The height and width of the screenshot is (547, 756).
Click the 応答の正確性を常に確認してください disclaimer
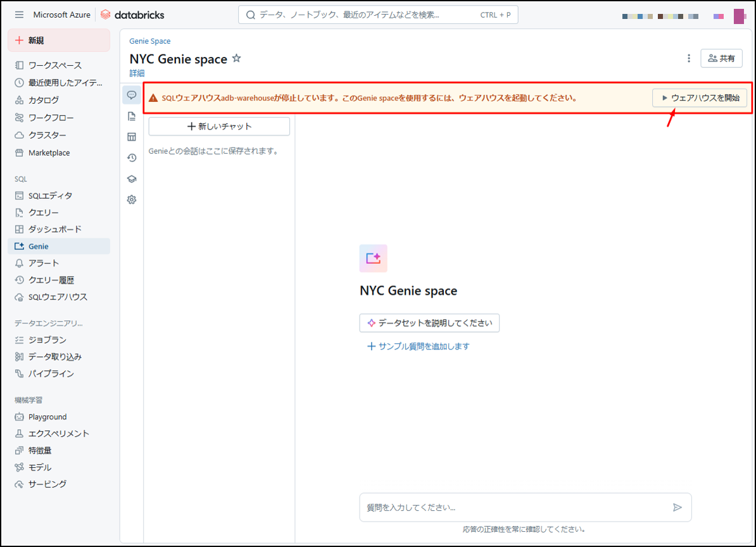524,529
